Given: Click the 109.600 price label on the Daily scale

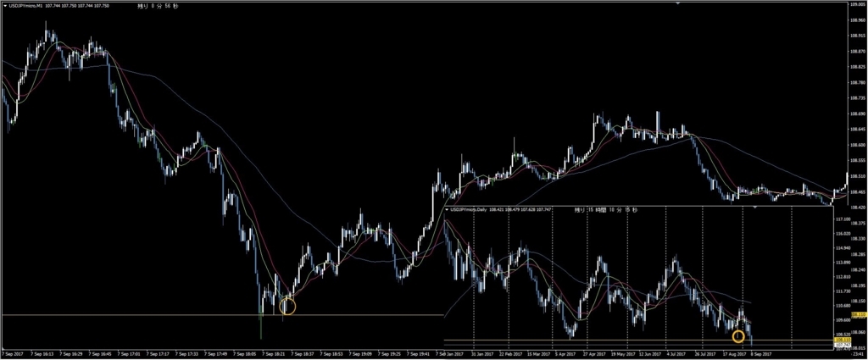Looking at the screenshot, I should coord(843,319).
